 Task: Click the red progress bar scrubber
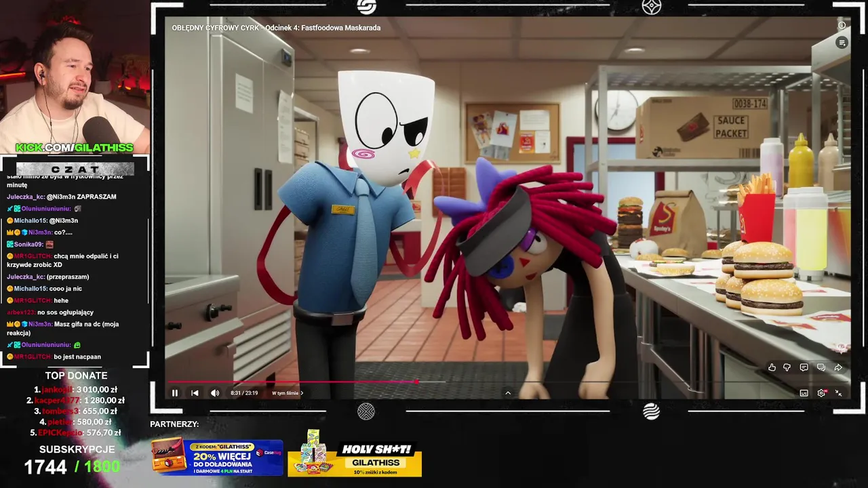(416, 382)
